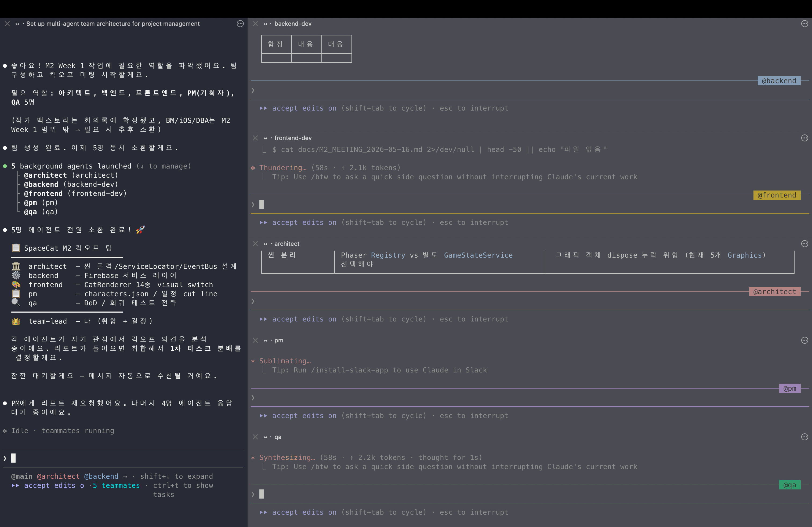Click 'accept edits on' in frontend-dev pane
This screenshot has width=812, height=527.
304,222
